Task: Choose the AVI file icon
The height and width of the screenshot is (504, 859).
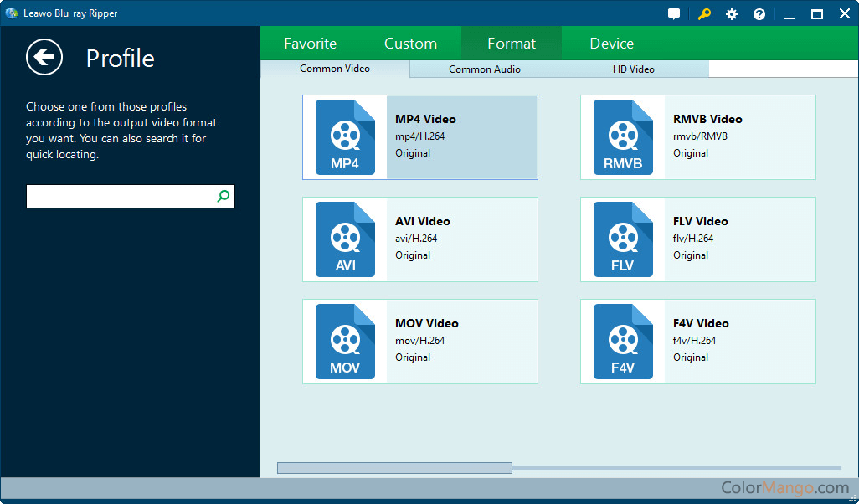Action: pyautogui.click(x=345, y=239)
